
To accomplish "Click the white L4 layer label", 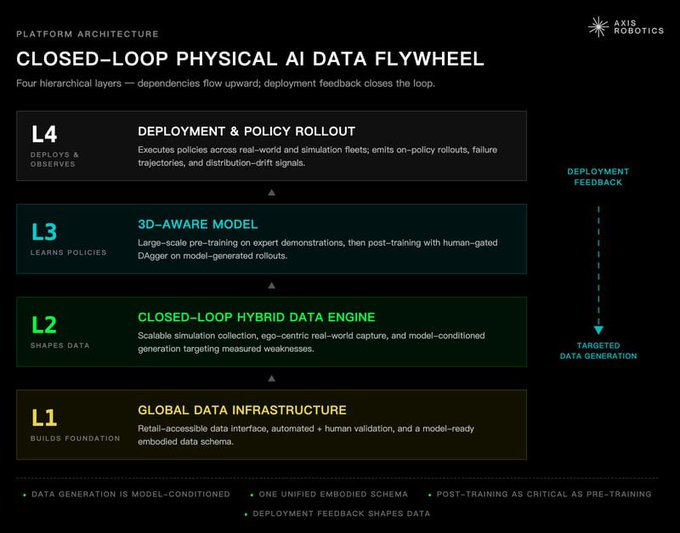I will (x=44, y=134).
